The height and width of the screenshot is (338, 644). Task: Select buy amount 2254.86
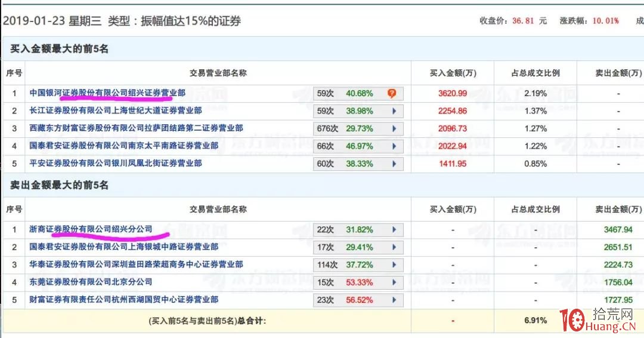point(453,111)
